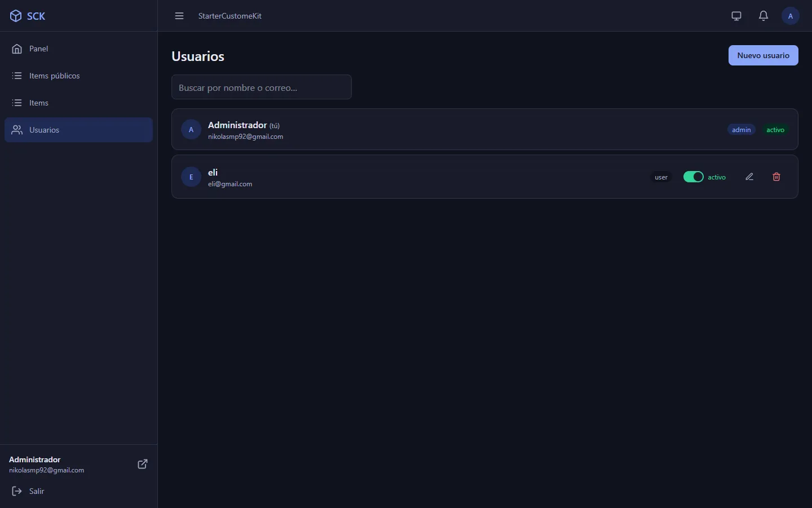Click nikolasmp92@gmail.com in Administrador row

(x=246, y=137)
